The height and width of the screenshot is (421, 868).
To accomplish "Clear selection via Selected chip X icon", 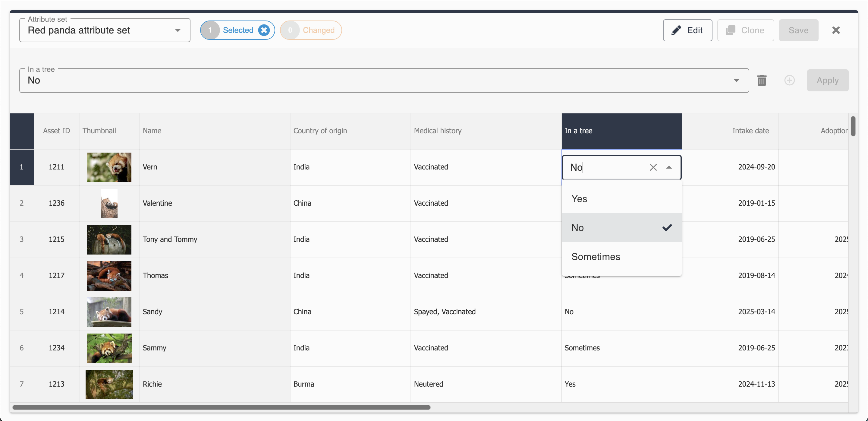I will coord(264,30).
